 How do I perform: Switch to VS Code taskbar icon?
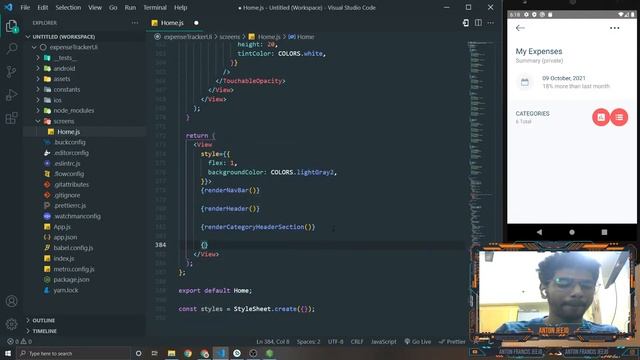tap(220, 353)
